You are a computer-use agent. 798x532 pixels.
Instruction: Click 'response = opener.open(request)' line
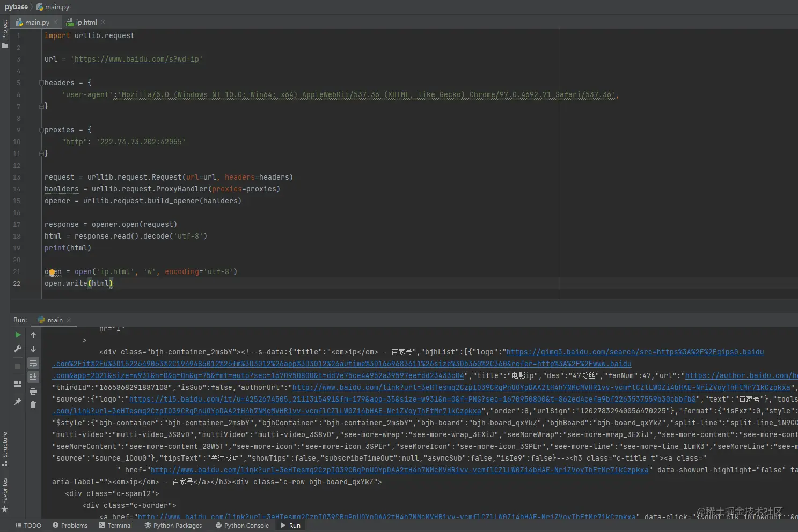coord(111,225)
